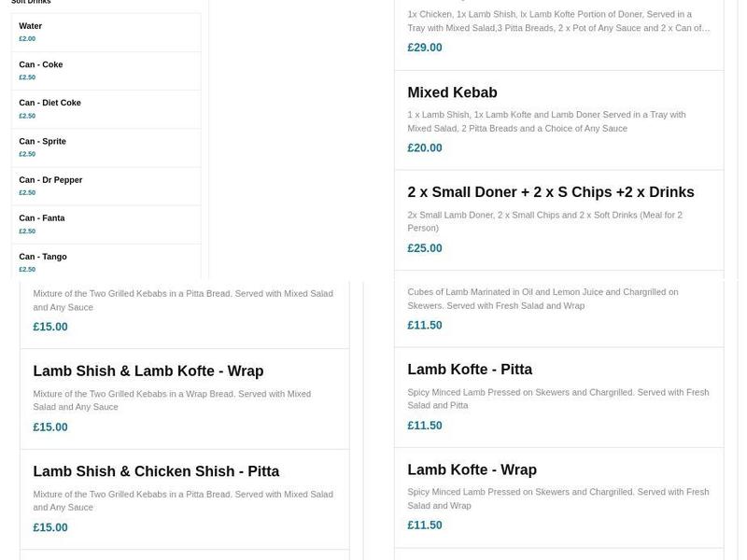Click the £29.00 combo price
The image size is (747, 560).
[423, 47]
